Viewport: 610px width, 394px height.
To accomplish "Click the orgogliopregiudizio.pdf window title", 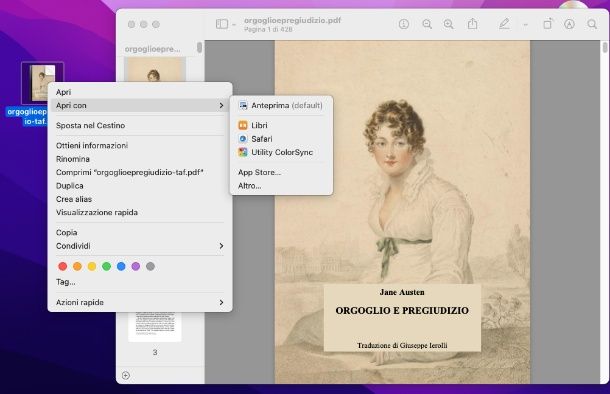I will (292, 20).
